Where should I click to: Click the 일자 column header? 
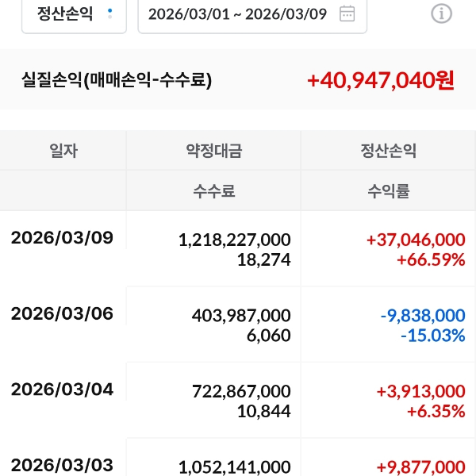click(63, 151)
